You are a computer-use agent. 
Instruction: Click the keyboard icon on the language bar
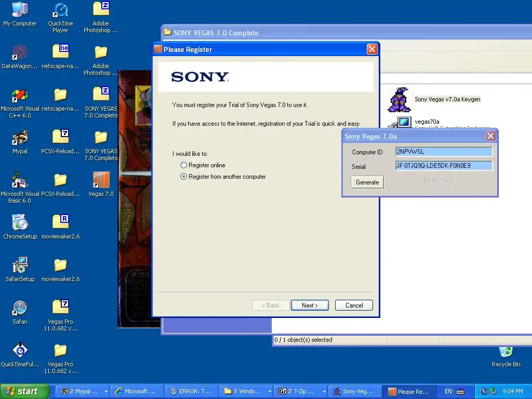460,392
